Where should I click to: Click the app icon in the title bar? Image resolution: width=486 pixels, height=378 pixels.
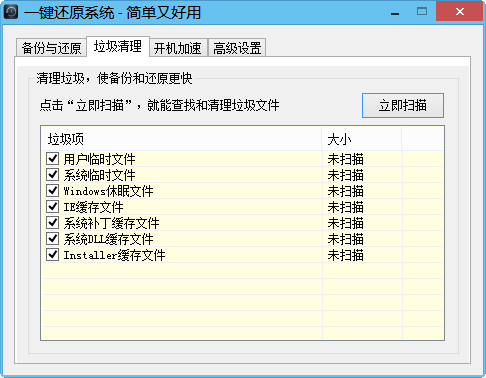(11, 12)
